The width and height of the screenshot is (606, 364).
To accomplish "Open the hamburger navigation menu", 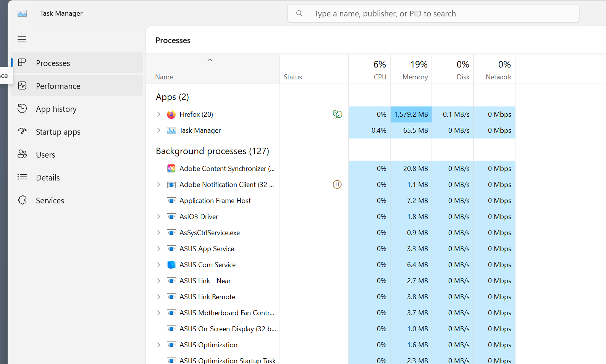I will point(22,39).
